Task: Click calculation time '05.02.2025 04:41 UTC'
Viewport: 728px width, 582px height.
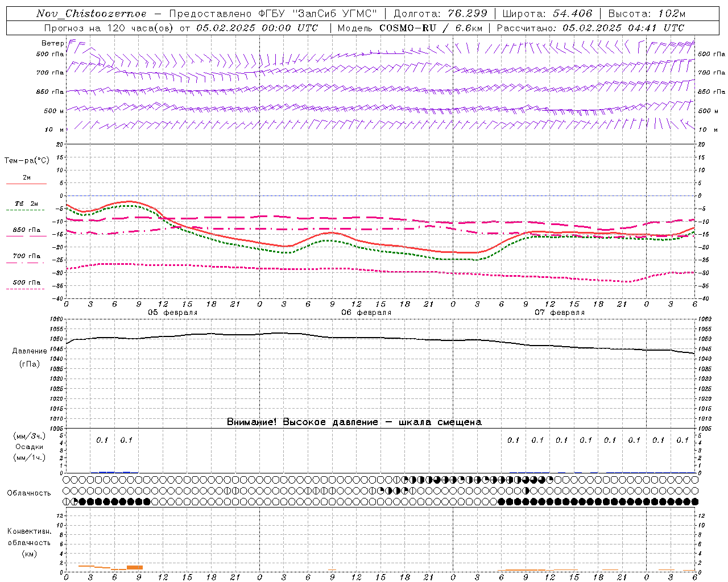Action: point(623,28)
